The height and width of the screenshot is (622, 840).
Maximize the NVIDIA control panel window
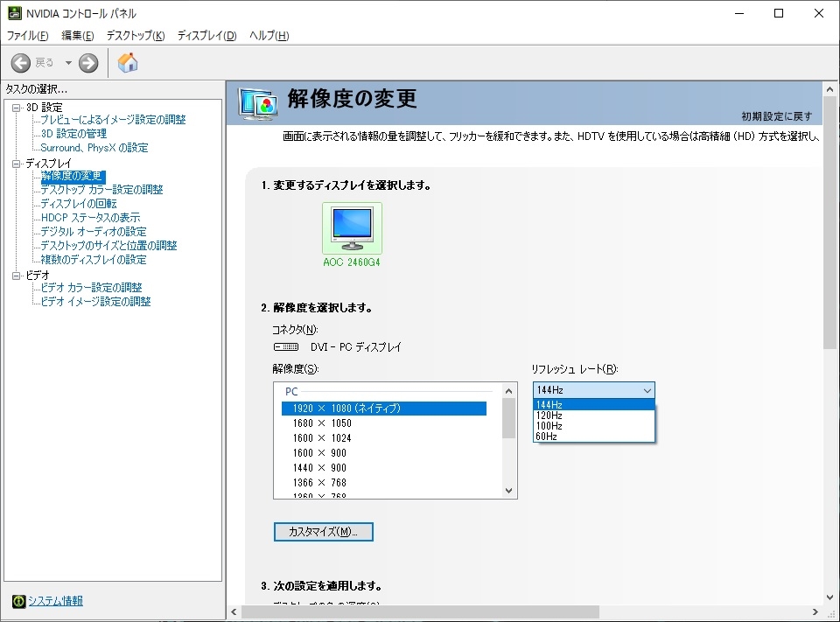coord(779,13)
